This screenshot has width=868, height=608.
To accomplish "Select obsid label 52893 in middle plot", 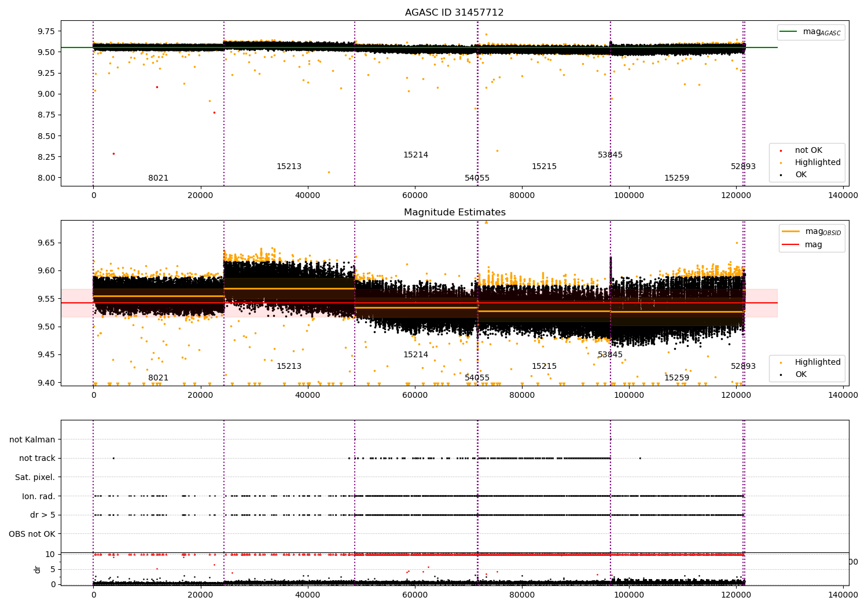I will click(x=743, y=367).
